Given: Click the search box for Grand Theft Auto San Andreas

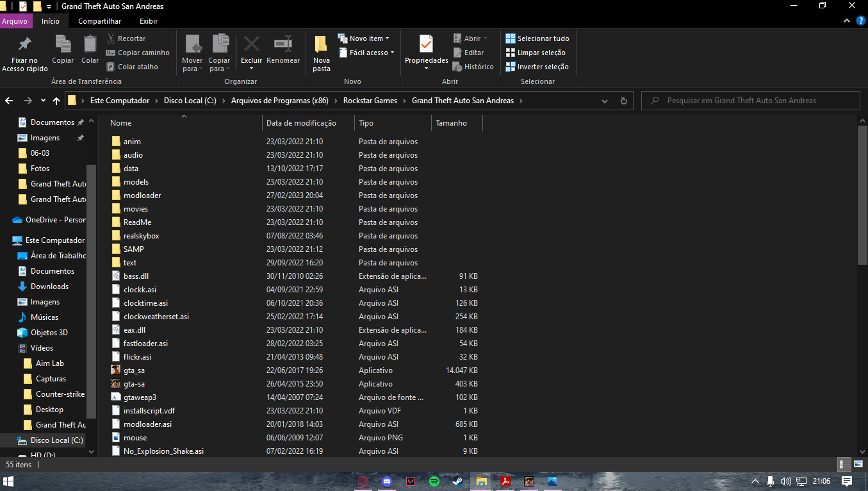Looking at the screenshot, I should point(751,101).
